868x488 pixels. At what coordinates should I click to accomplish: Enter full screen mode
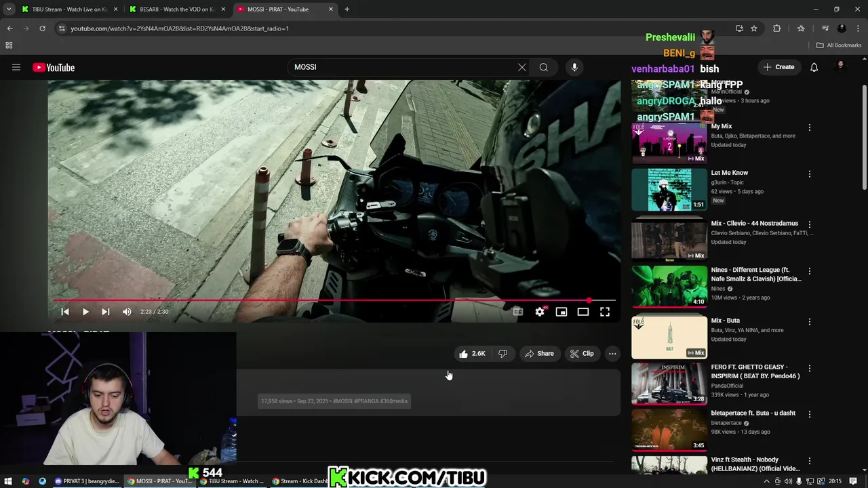[605, 312]
